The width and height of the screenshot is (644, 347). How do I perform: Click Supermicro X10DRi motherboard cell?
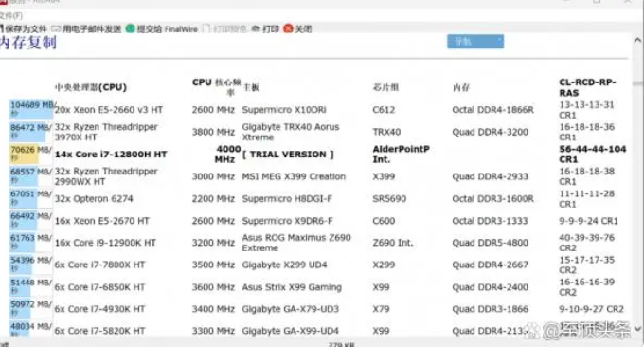(x=284, y=110)
